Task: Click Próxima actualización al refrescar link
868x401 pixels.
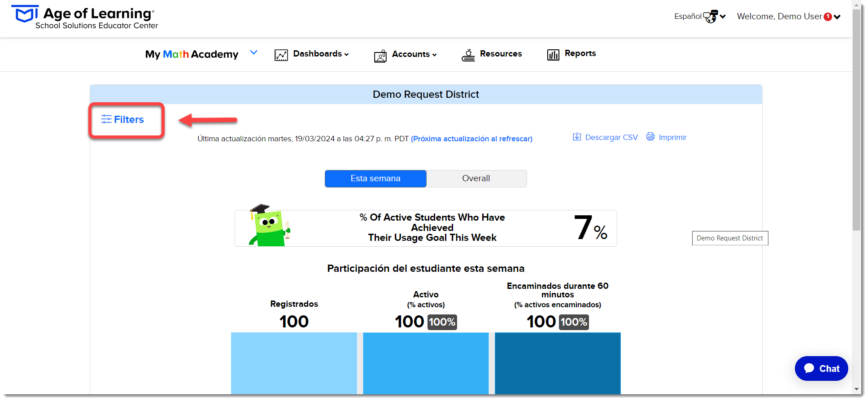Action: pyautogui.click(x=471, y=139)
